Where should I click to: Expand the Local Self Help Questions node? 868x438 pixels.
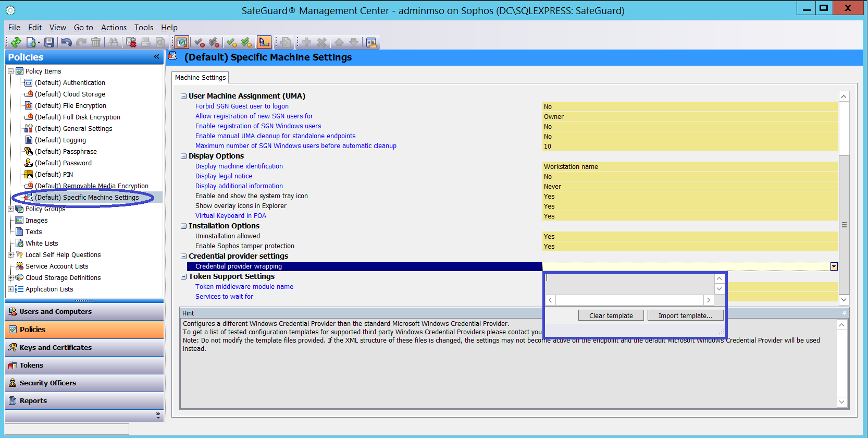11,255
